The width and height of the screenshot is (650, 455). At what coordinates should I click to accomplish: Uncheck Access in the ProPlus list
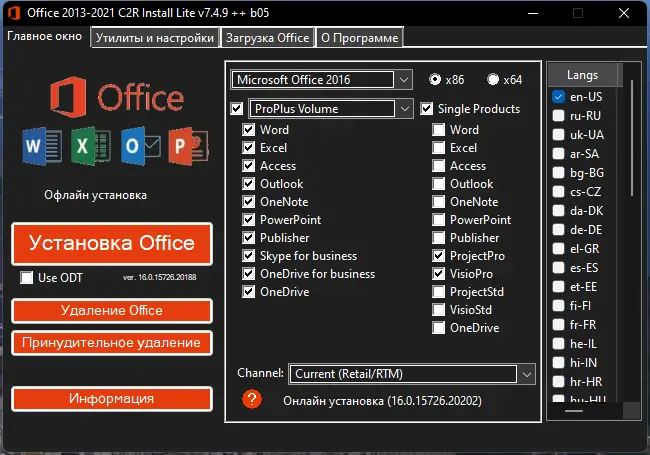click(248, 166)
